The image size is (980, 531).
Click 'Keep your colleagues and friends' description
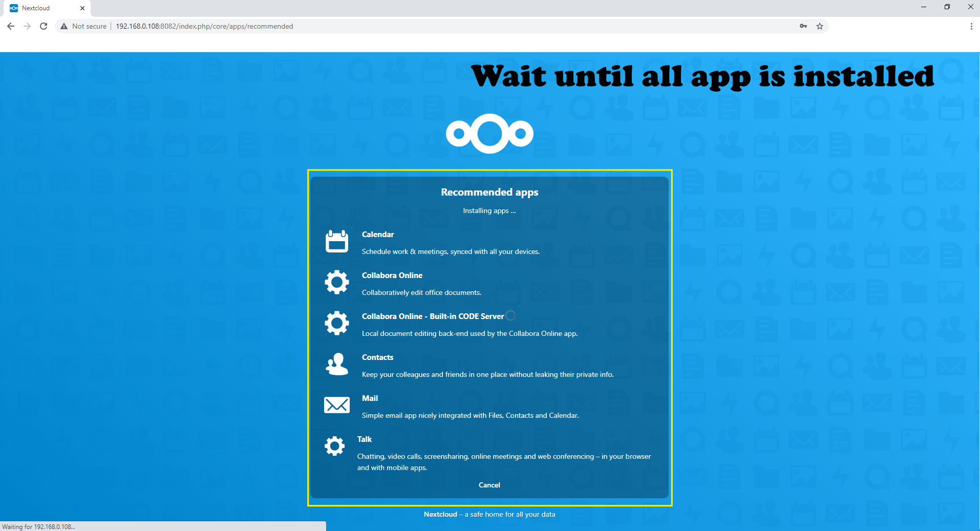pyautogui.click(x=487, y=374)
